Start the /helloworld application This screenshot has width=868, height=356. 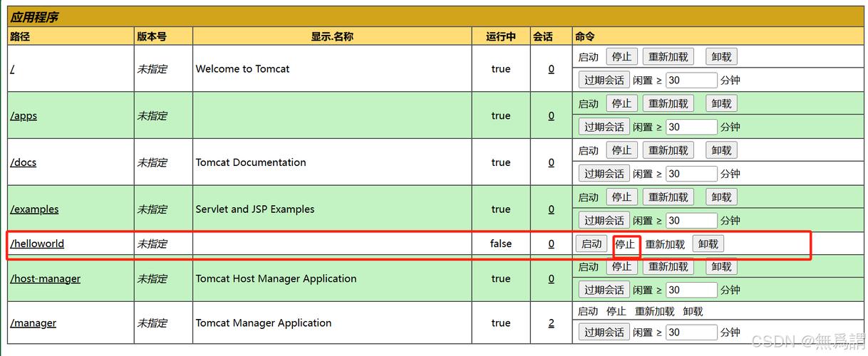pos(591,244)
